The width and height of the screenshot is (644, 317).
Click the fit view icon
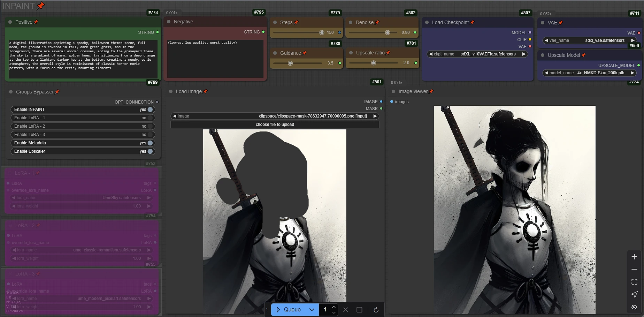click(x=634, y=282)
